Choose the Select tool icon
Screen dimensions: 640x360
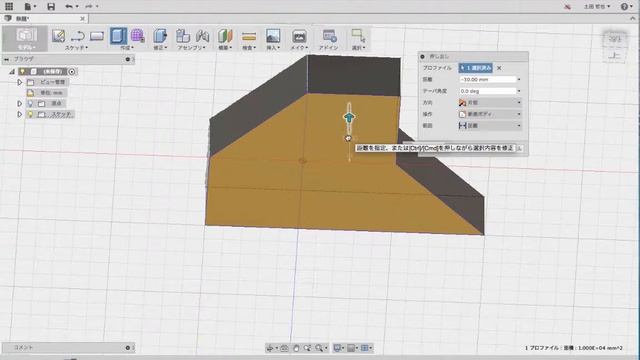(358, 36)
